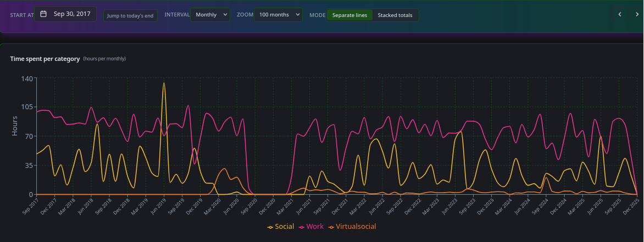Click the Mar 2020 x-axis label
This screenshot has height=242, width=644.
click(211, 208)
